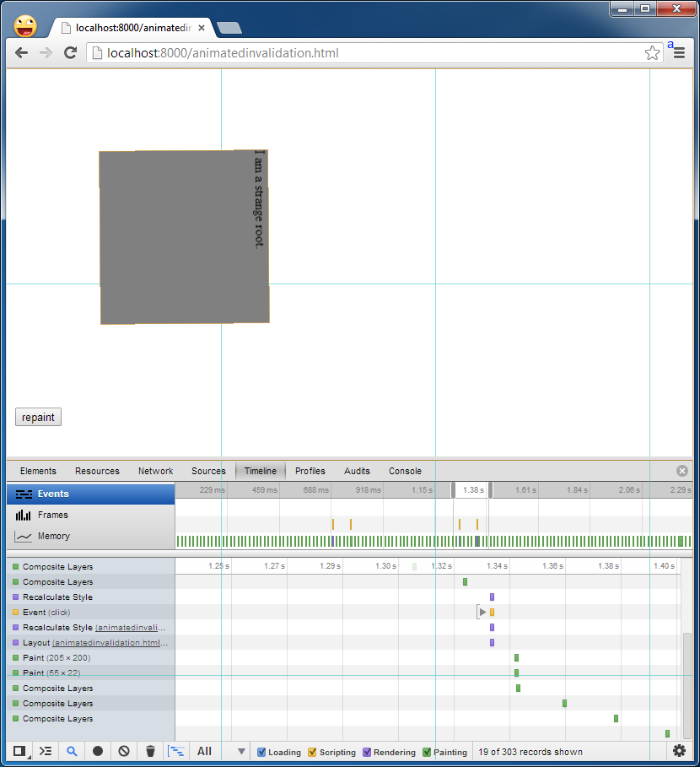Select the Paint (55 × 22) record

(x=91, y=673)
